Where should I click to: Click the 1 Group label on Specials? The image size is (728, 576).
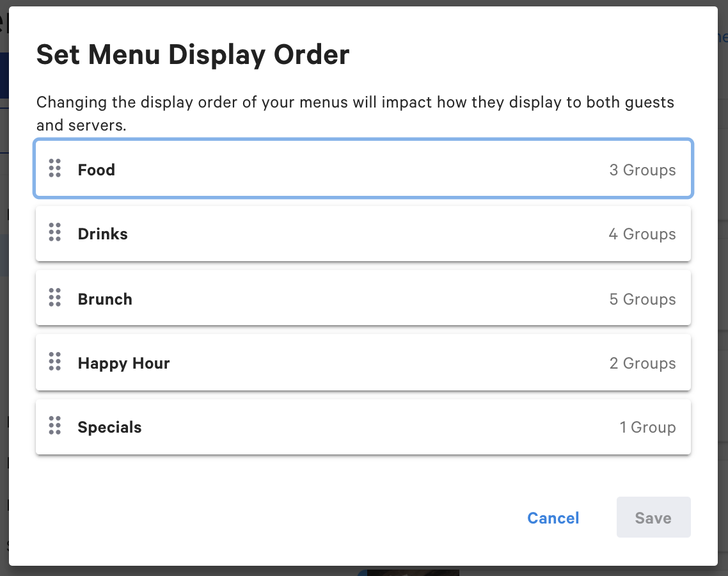pos(647,426)
